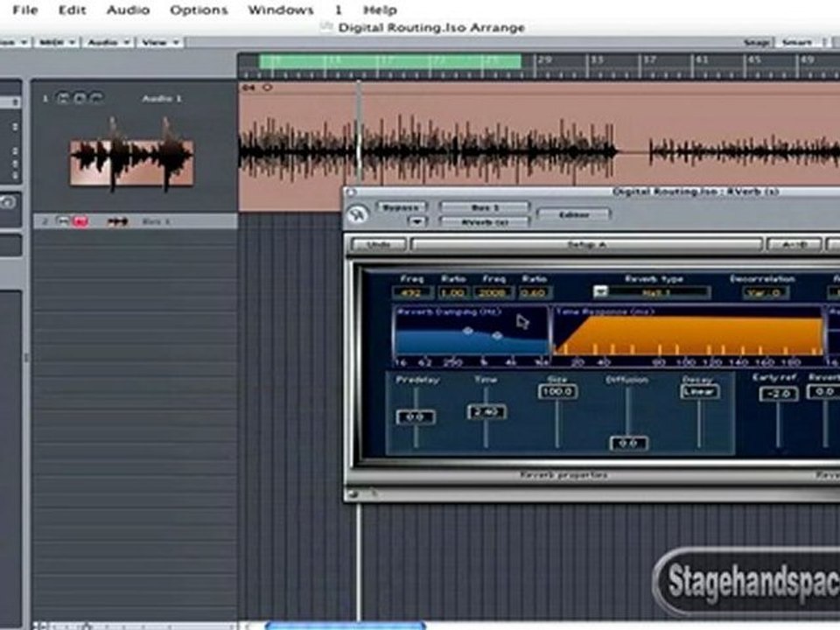Click the second Ratio value field 0.60
Image resolution: width=840 pixels, height=630 pixels.
click(534, 293)
